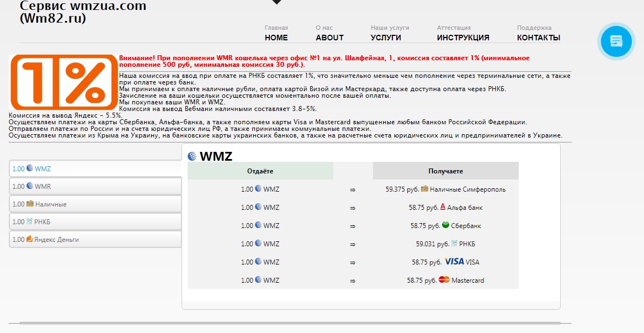Choose the Наличные option in sidebar
This screenshot has width=644, height=333.
click(95, 204)
